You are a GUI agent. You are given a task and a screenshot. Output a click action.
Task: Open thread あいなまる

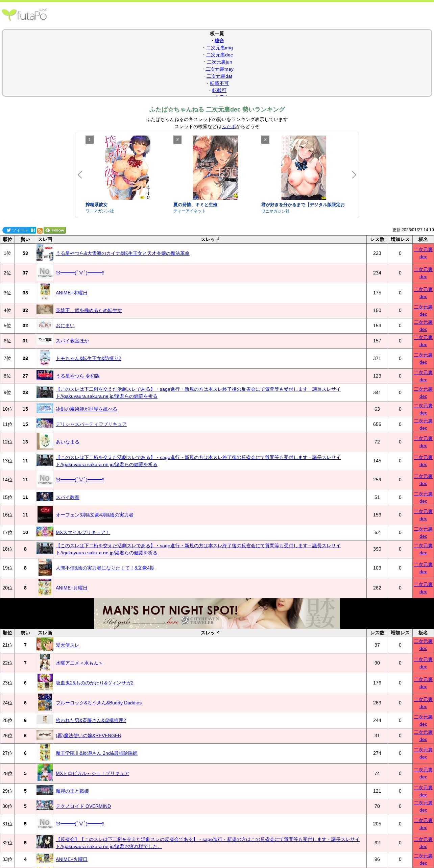68,442
